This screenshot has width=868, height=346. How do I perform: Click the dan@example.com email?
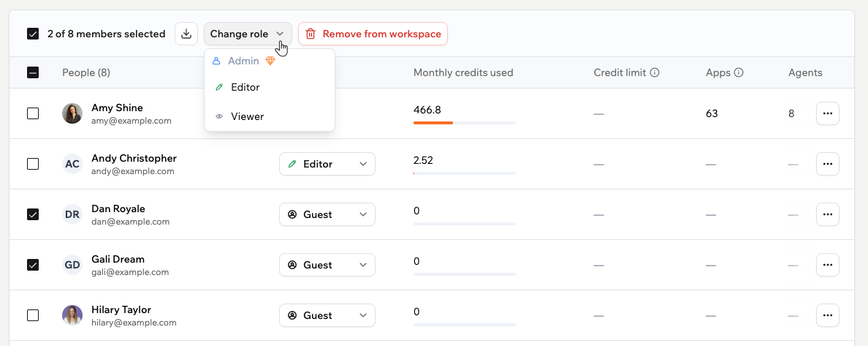[x=130, y=222]
